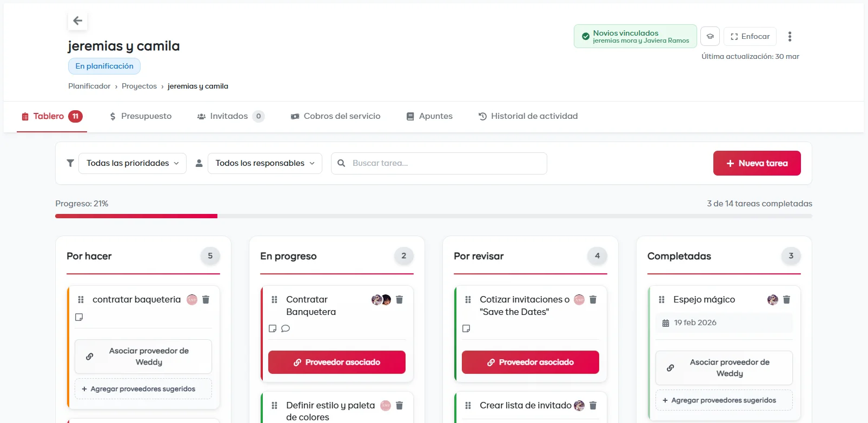Open the graduation cap tutorial icon
The image size is (868, 423).
[x=710, y=37]
